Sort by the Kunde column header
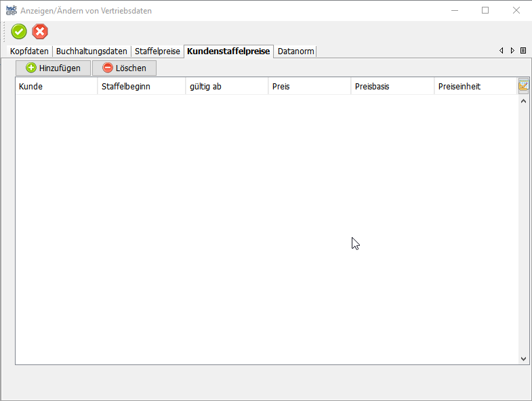This screenshot has width=532, height=401. (x=56, y=87)
